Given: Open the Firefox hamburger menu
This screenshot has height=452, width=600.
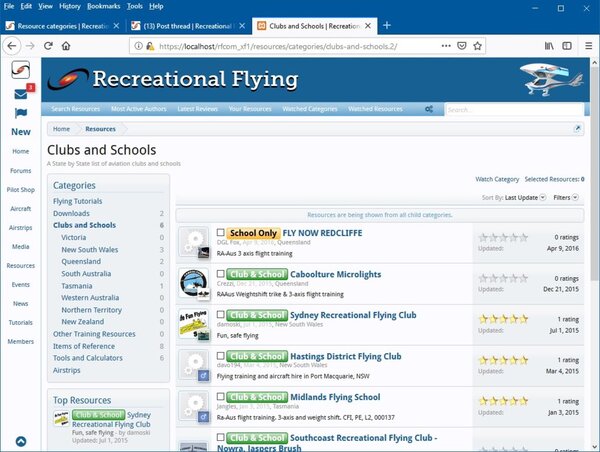Looking at the screenshot, I should 587,45.
